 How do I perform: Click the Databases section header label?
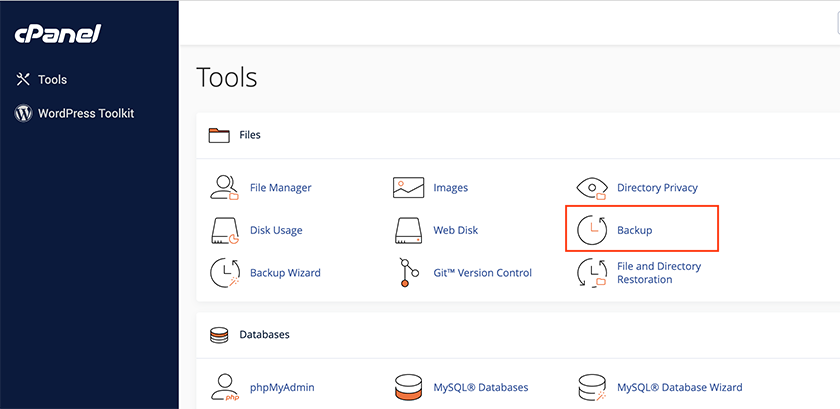[265, 334]
